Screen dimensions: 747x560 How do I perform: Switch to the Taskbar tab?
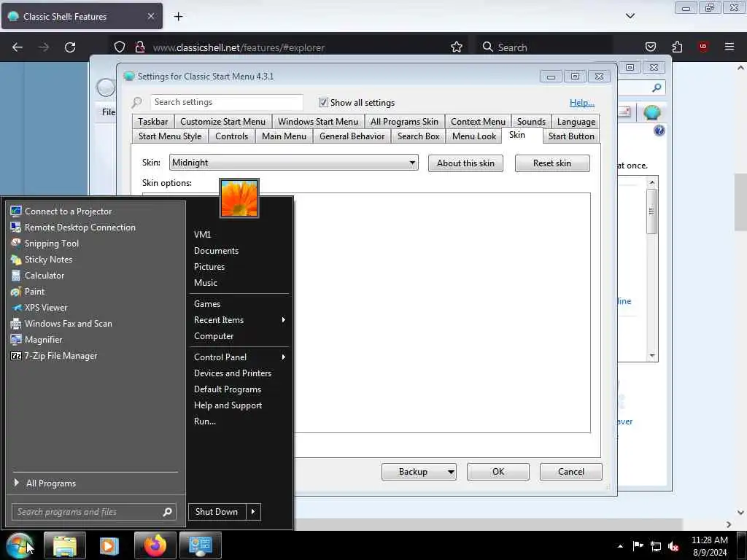point(153,122)
